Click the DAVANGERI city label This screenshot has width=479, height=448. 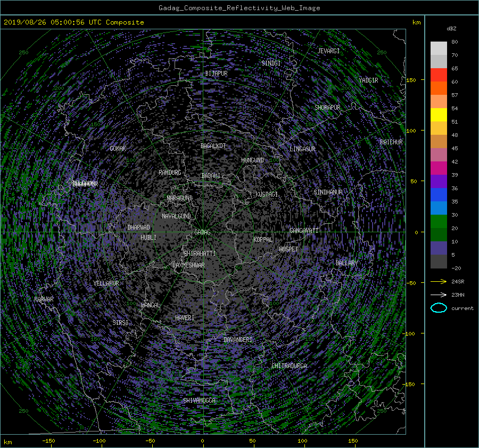tap(238, 340)
